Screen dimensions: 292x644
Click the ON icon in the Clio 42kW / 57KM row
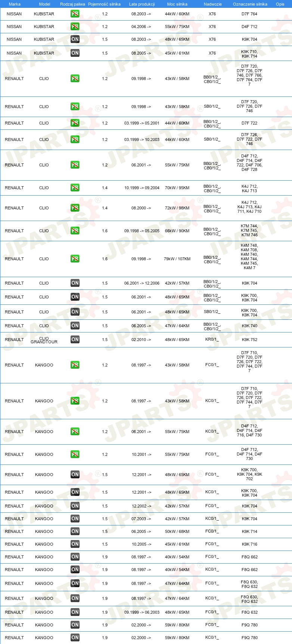tap(75, 283)
